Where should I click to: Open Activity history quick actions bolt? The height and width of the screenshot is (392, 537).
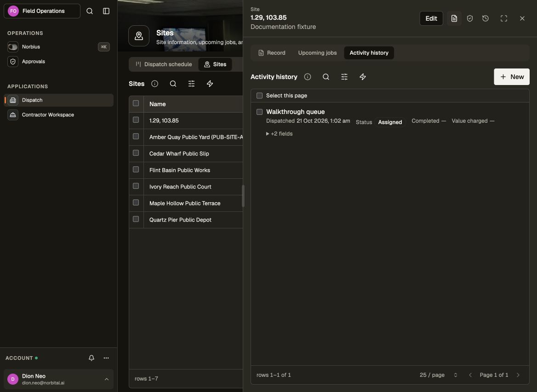point(363,77)
